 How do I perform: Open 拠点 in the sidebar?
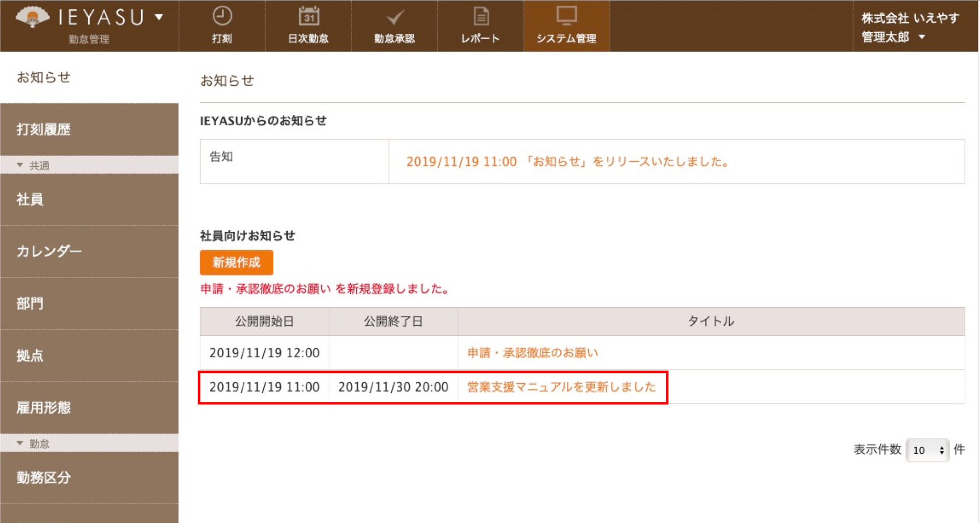click(x=89, y=356)
